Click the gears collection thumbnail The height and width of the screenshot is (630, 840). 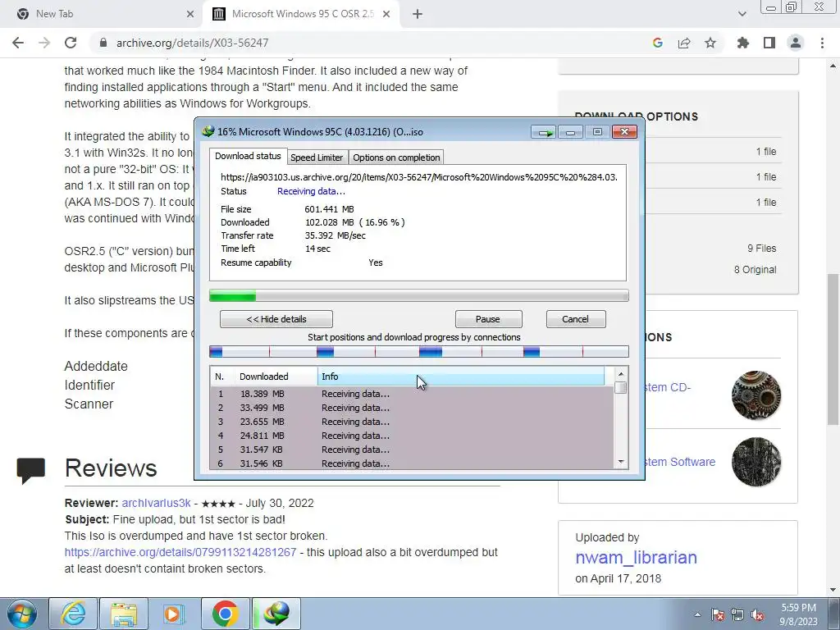tap(756, 395)
